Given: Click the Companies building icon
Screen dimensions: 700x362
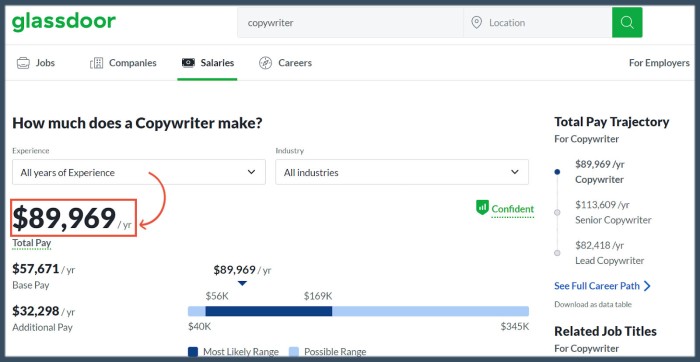Looking at the screenshot, I should pyautogui.click(x=96, y=63).
